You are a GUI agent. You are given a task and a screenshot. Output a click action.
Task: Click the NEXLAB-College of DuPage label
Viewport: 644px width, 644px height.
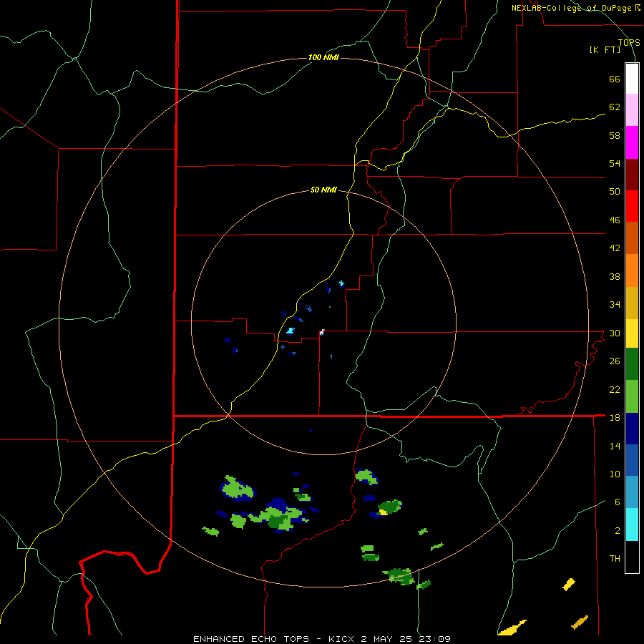[571, 8]
